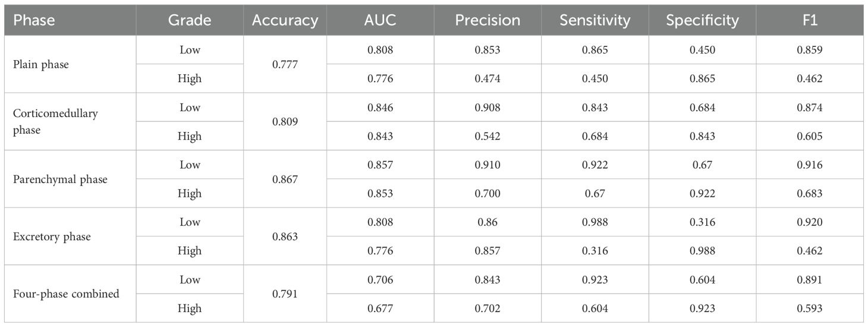Select the Precision column header

click(x=488, y=20)
